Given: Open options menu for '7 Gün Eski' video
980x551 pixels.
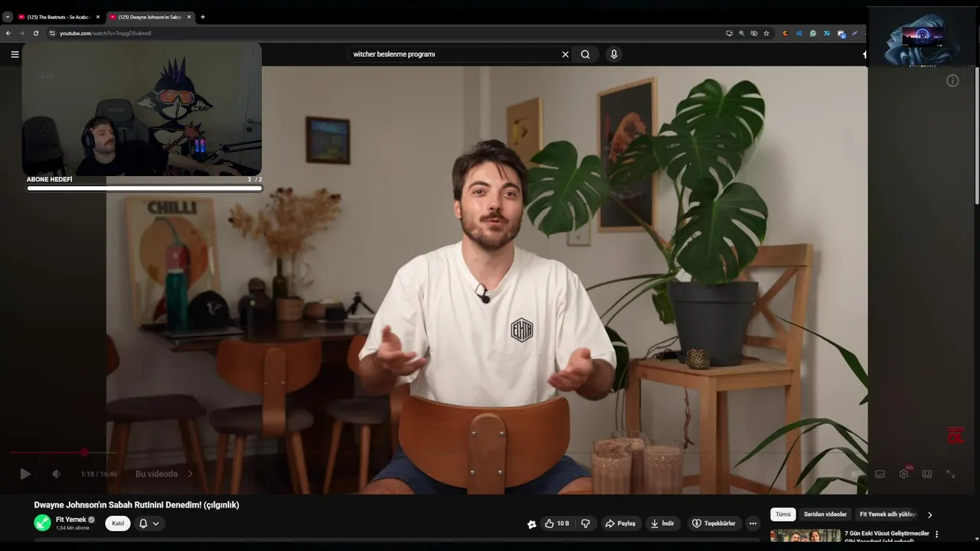Looking at the screenshot, I should coord(936,534).
